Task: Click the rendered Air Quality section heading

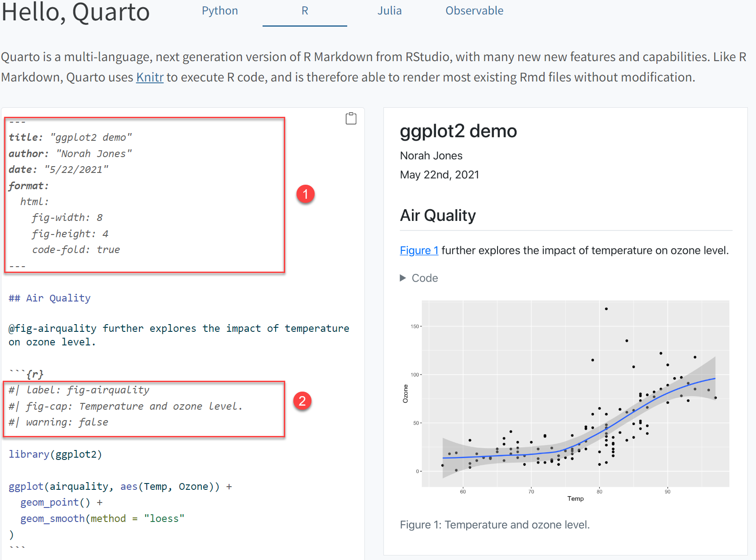Action: click(438, 215)
